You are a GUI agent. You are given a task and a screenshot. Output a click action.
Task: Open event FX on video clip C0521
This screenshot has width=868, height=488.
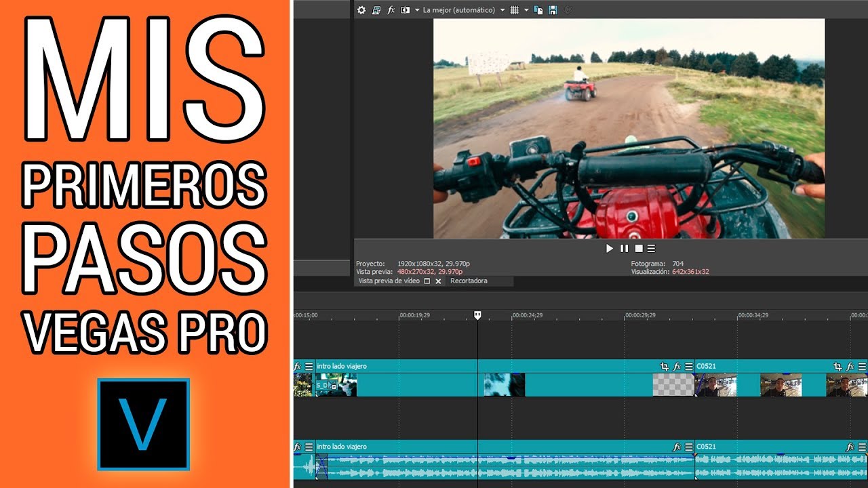850,366
